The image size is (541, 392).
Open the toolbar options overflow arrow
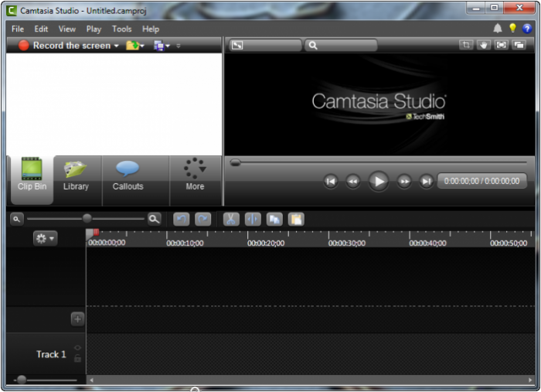178,46
